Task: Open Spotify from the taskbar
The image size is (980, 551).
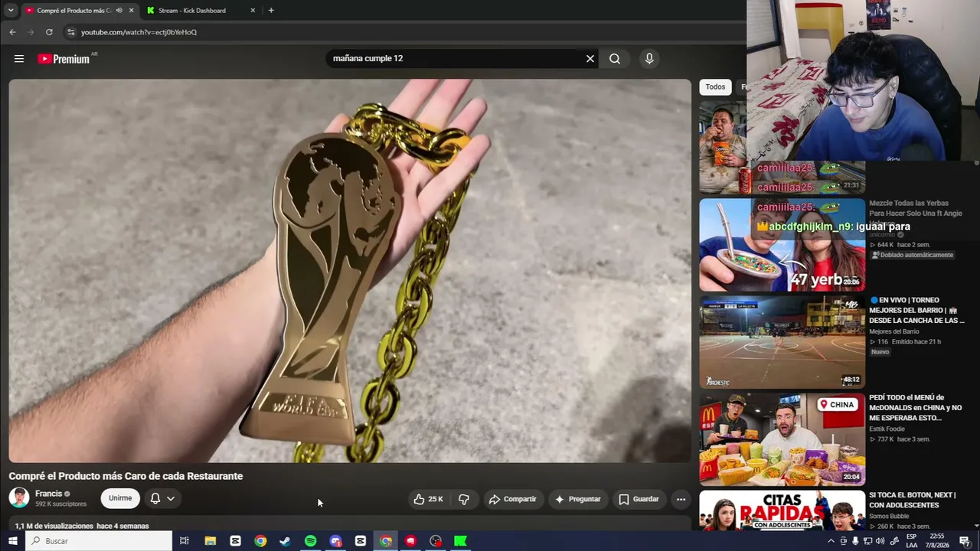Action: point(311,541)
